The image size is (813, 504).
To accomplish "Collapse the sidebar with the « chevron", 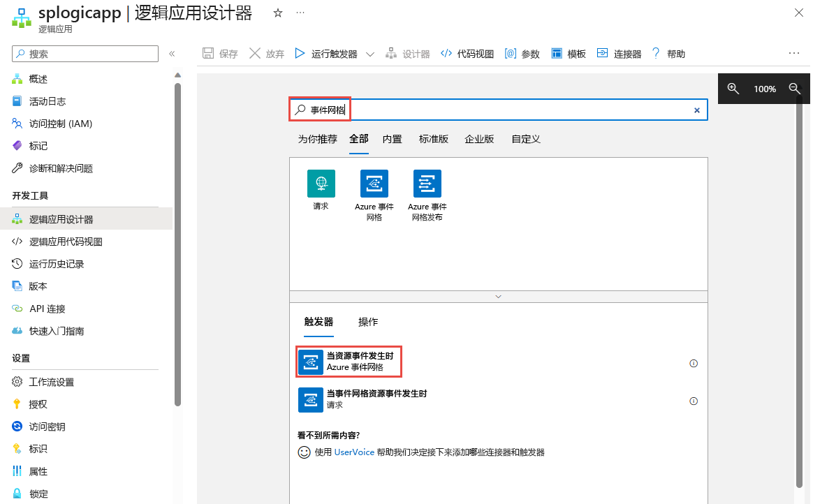I will 172,52.
